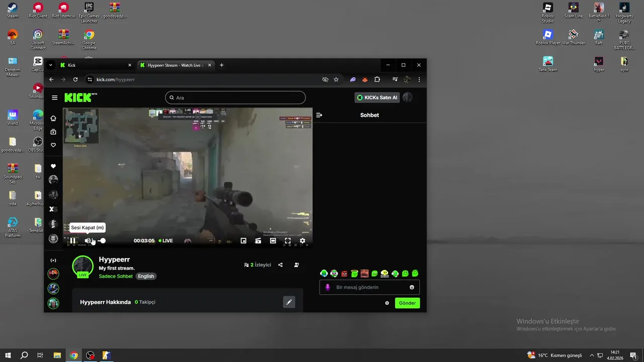Image resolution: width=644 pixels, height=362 pixels.
Task: Click the Ara search field
Action: coord(235,98)
